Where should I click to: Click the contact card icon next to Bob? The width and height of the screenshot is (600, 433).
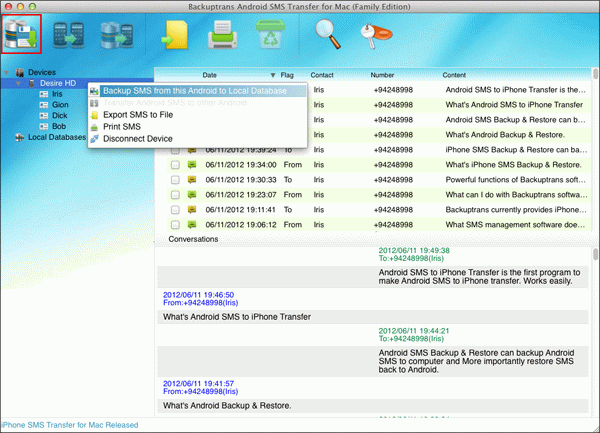pyautogui.click(x=44, y=126)
